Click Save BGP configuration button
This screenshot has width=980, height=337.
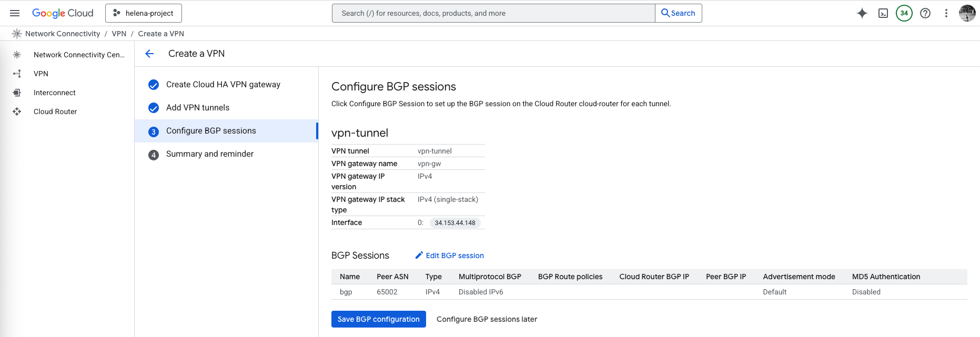(378, 319)
